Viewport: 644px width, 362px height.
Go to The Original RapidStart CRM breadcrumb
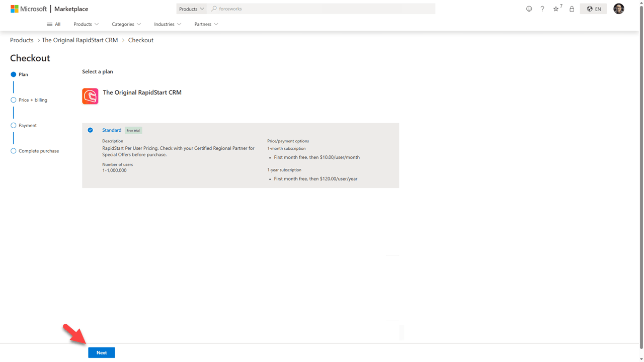(x=79, y=40)
